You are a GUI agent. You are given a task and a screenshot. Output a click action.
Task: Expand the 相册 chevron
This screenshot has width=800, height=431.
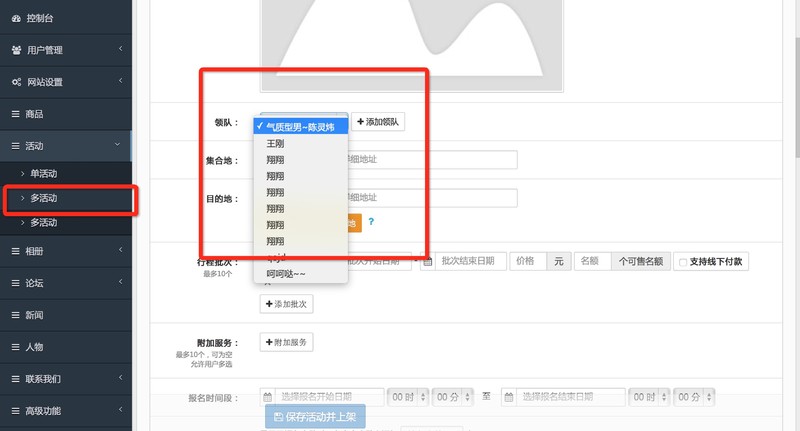click(x=120, y=250)
